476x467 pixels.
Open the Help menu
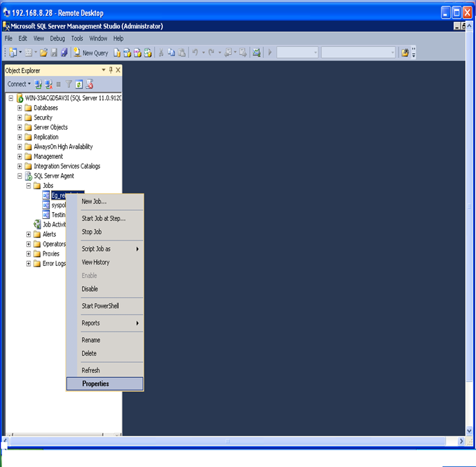(x=118, y=39)
